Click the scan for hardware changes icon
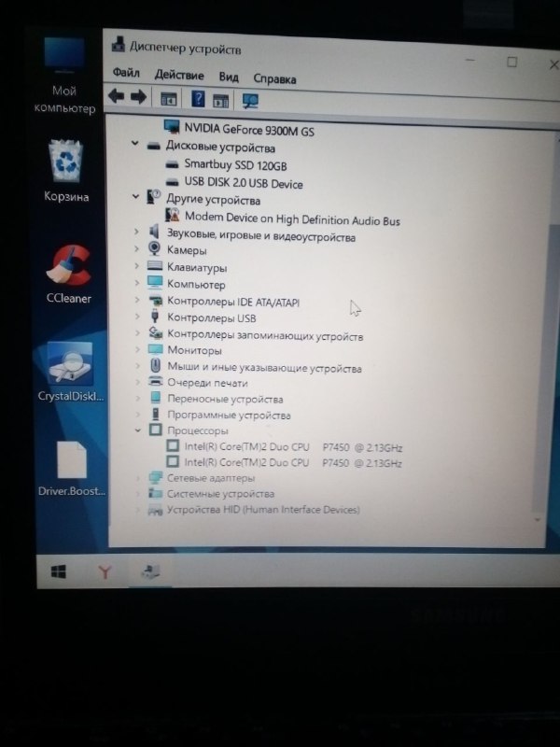The width and height of the screenshot is (560, 747). [x=250, y=100]
